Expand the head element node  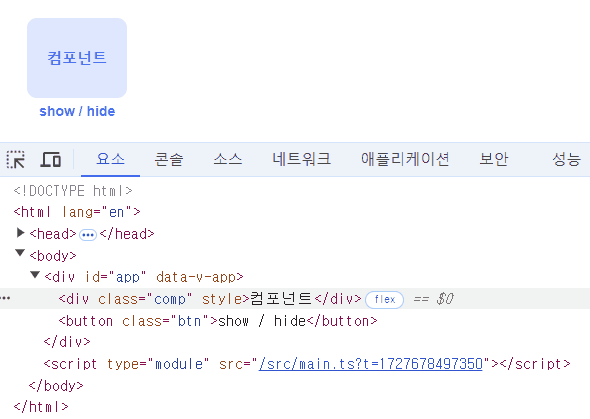(21, 233)
